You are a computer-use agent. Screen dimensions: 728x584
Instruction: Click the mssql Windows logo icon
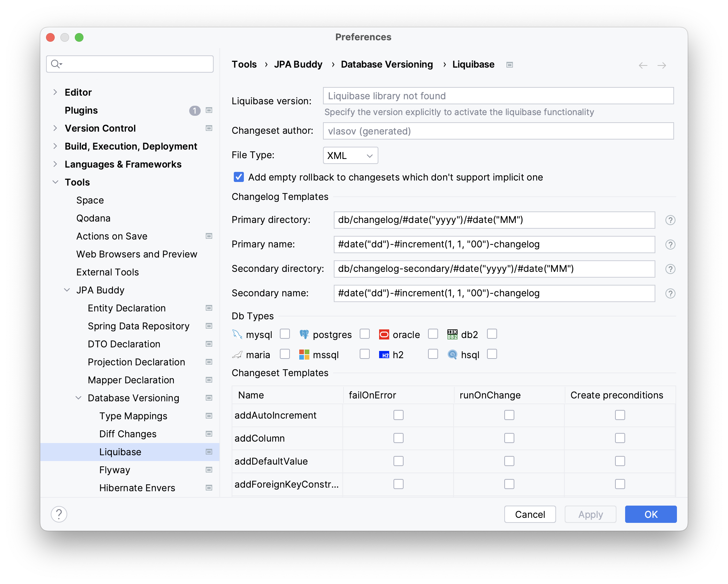click(x=304, y=355)
